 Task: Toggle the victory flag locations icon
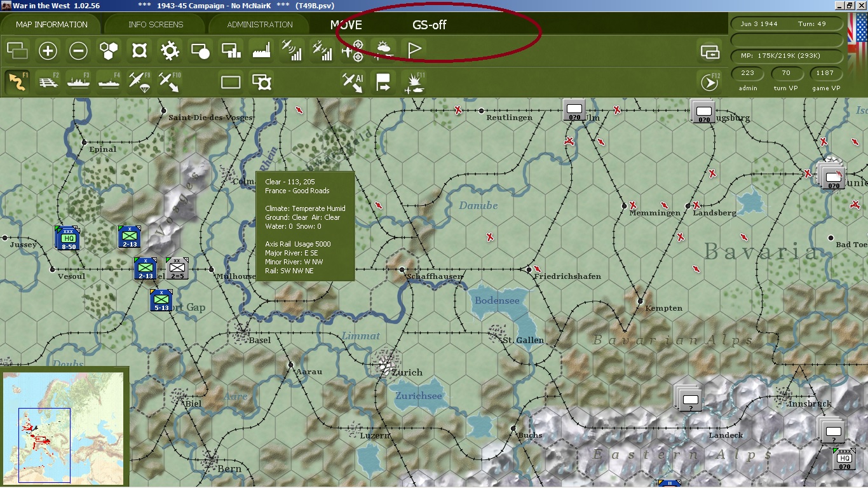(x=414, y=50)
